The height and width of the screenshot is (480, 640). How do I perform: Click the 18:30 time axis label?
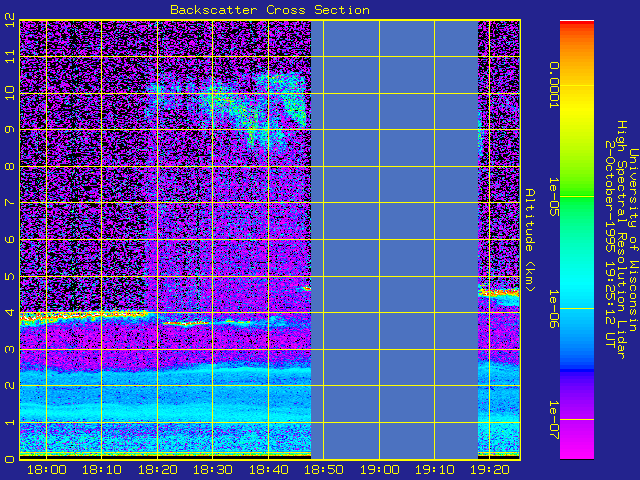tap(213, 470)
